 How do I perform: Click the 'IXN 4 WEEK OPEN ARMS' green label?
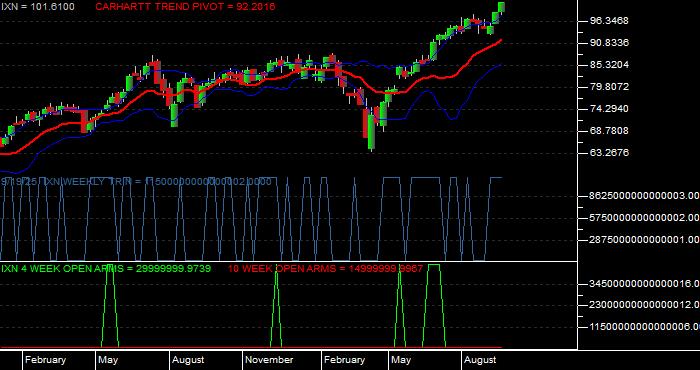click(x=106, y=269)
